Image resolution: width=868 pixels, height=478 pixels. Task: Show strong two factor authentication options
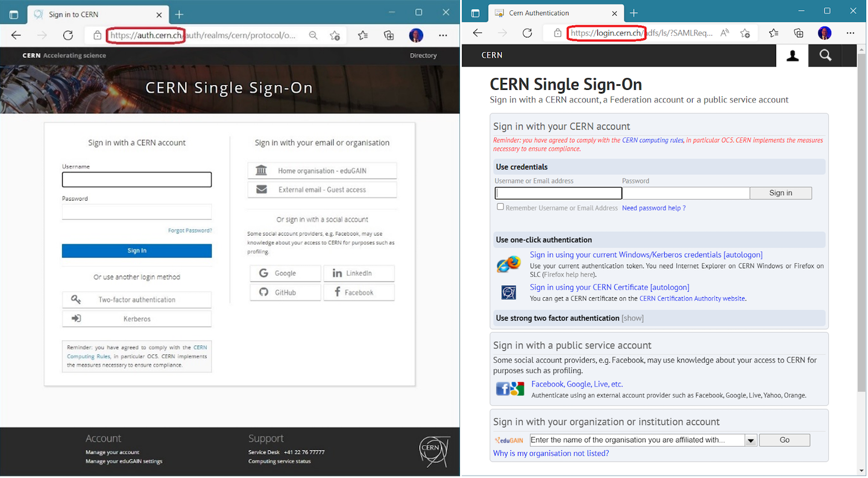pyautogui.click(x=632, y=318)
